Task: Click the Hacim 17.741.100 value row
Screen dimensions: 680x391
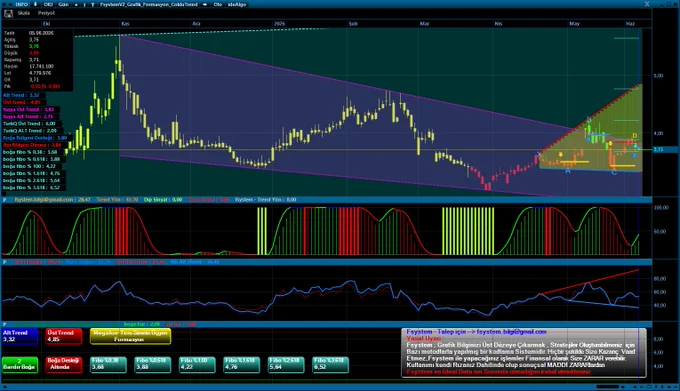Action: coord(29,66)
